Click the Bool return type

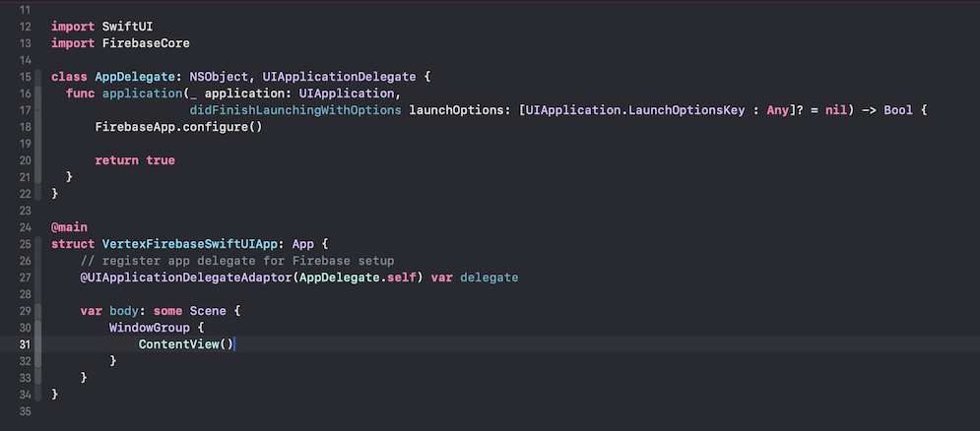[x=898, y=110]
